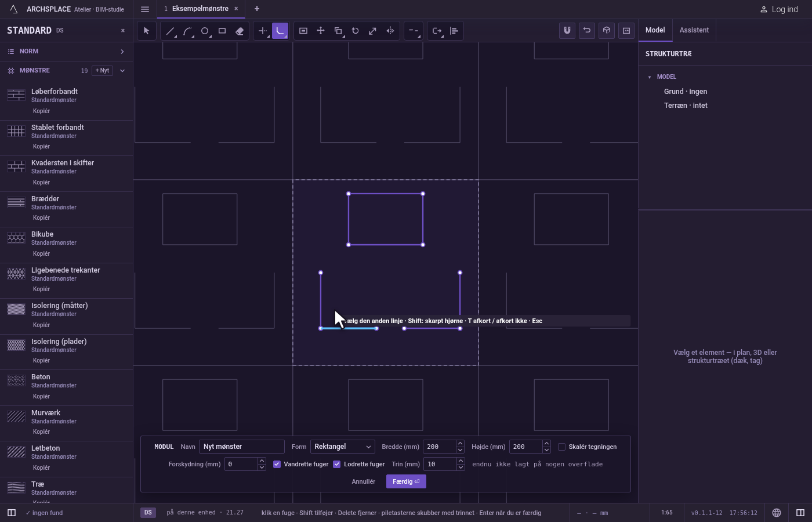Click the undo arrow icon
812x522 pixels.
click(587, 31)
